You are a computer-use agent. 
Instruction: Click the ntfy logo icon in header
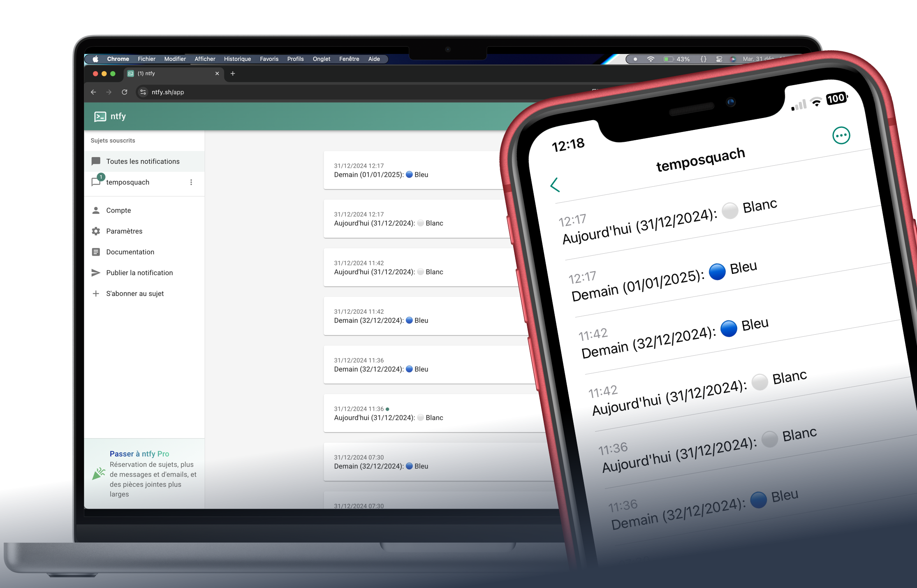(100, 116)
